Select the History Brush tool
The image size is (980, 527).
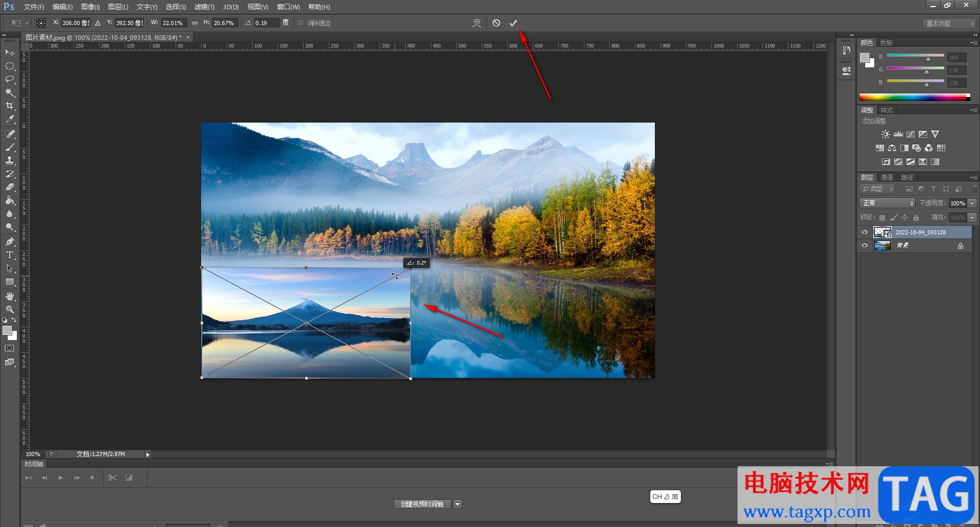10,174
